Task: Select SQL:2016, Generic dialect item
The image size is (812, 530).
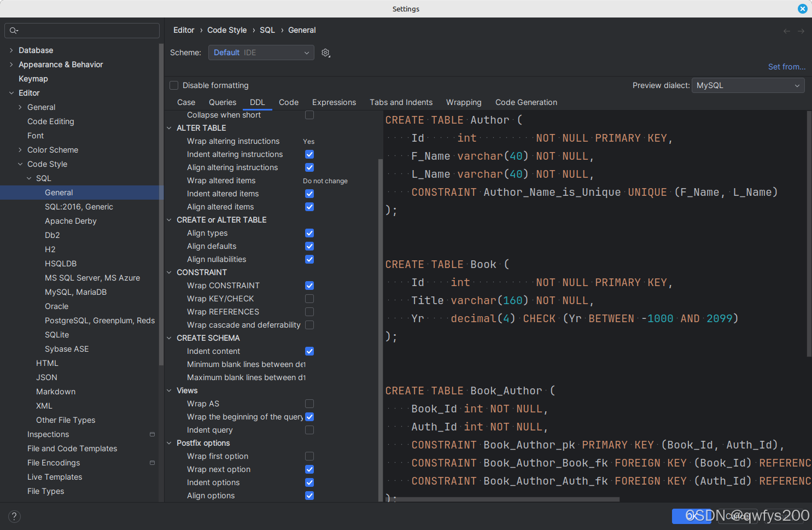Action: pyautogui.click(x=79, y=207)
